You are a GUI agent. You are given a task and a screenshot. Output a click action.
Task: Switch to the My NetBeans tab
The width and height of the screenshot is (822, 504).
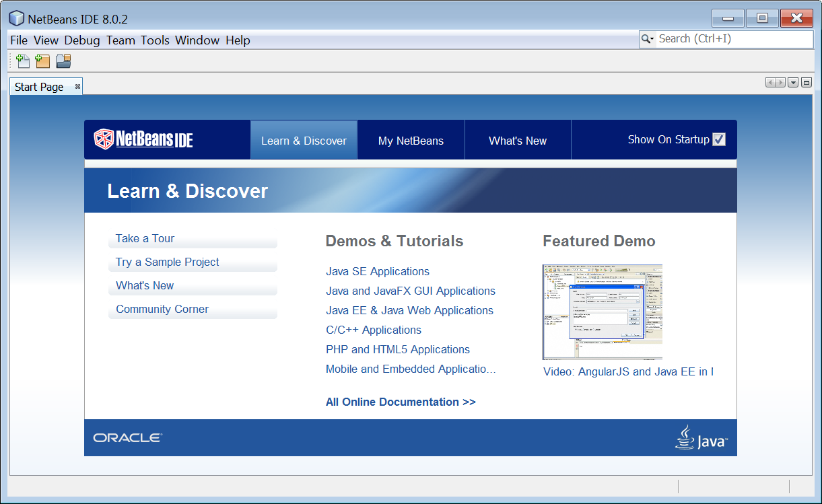pyautogui.click(x=411, y=140)
